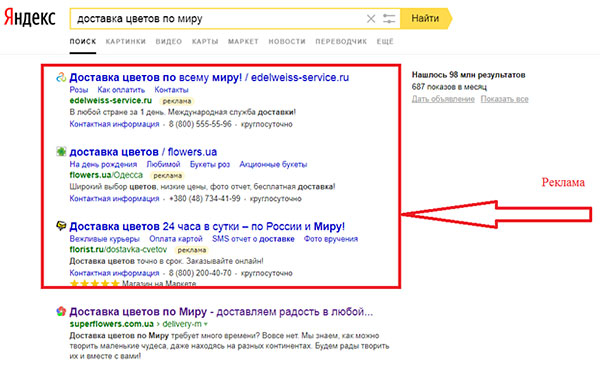The image size is (600, 366).
Task: Open the Любимой sitelink
Action: pyautogui.click(x=163, y=164)
